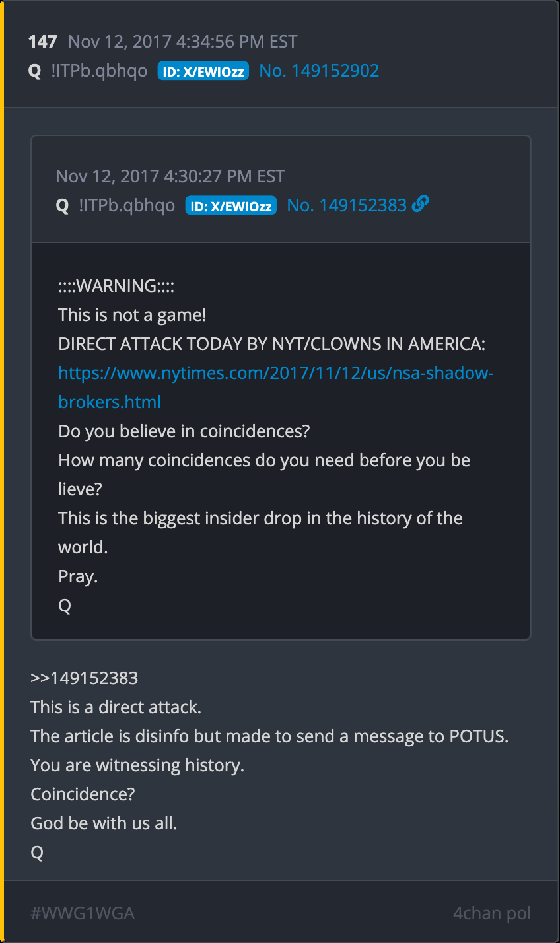This screenshot has height=943, width=560.
Task: Click the >>149152383 reply reference
Action: point(85,678)
